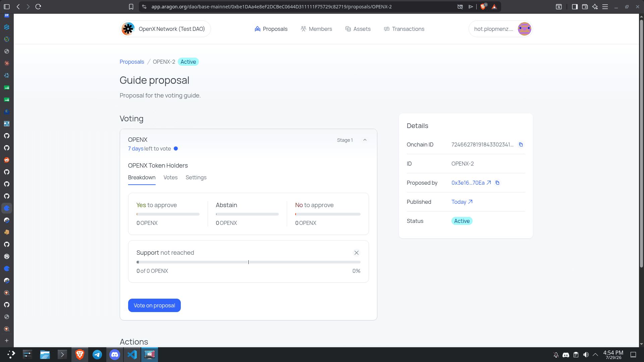Select the Breakdown tab
This screenshot has width=644, height=362.
tap(142, 178)
